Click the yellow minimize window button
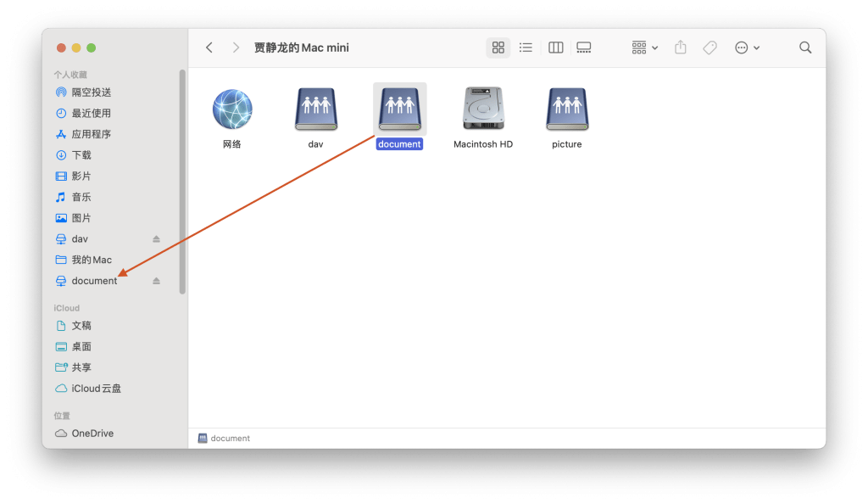Image resolution: width=868 pixels, height=504 pixels. pyautogui.click(x=76, y=48)
